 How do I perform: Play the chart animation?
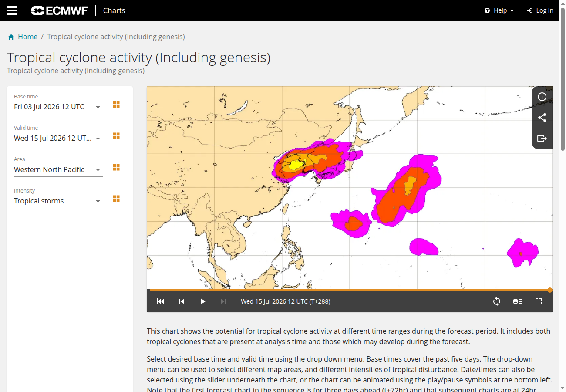click(202, 301)
